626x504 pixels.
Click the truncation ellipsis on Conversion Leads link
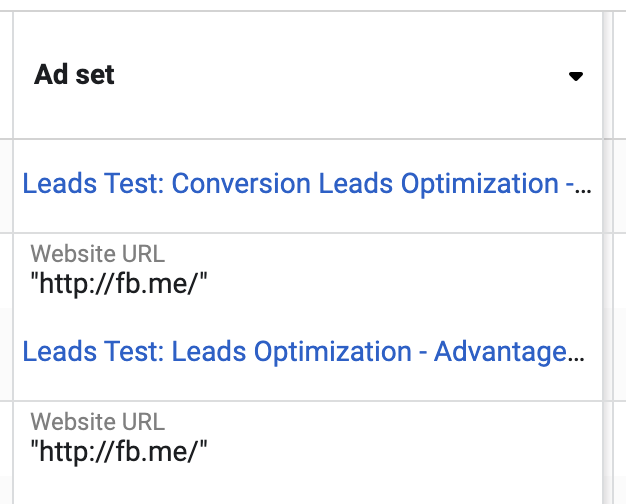pos(583,190)
